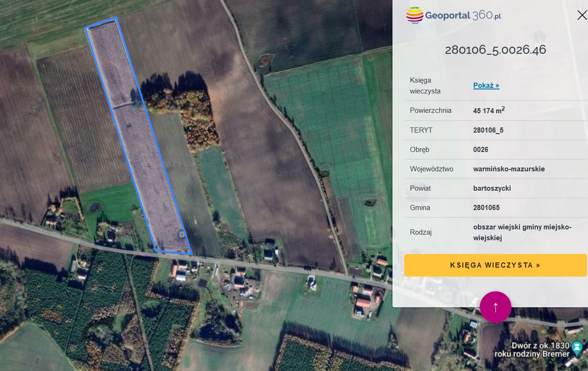This screenshot has width=588, height=371.
Task: Click the Księga wieczysta row label
Action: coord(425,85)
